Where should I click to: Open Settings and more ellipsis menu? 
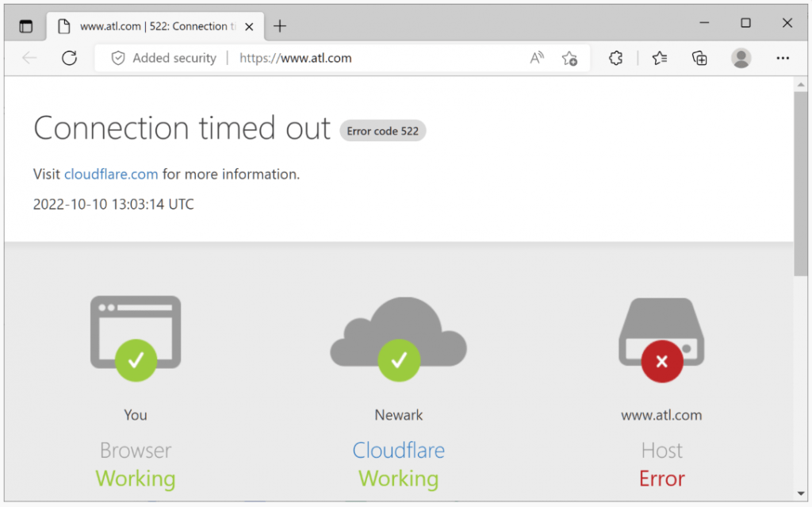(x=783, y=58)
